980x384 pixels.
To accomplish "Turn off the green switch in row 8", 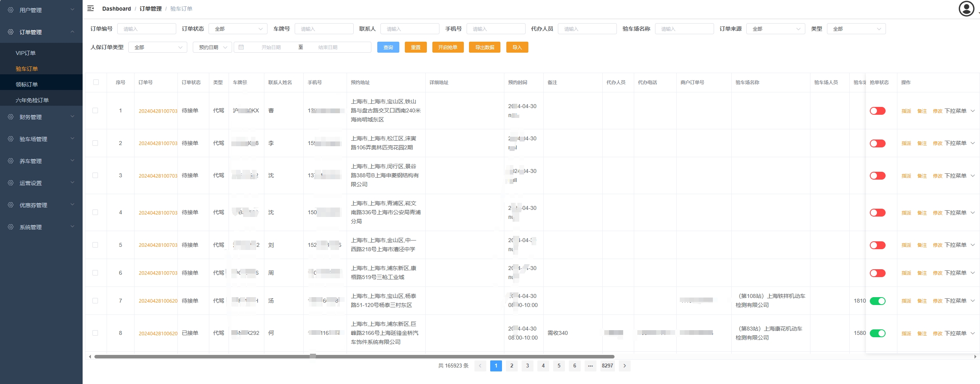I will [x=877, y=333].
